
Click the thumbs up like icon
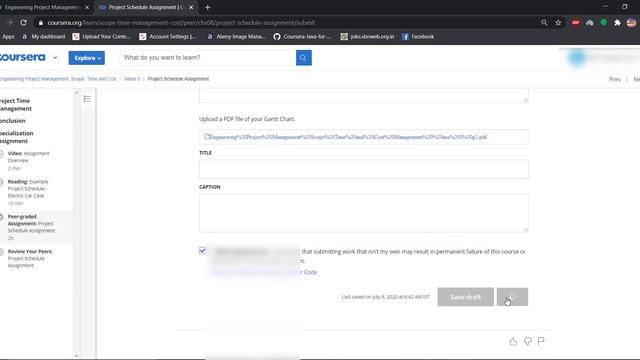[x=513, y=341]
